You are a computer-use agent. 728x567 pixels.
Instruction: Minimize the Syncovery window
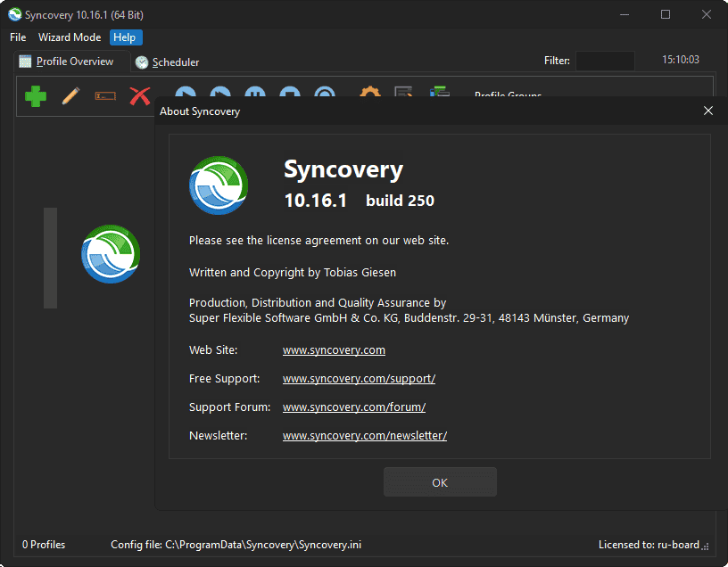(x=625, y=14)
